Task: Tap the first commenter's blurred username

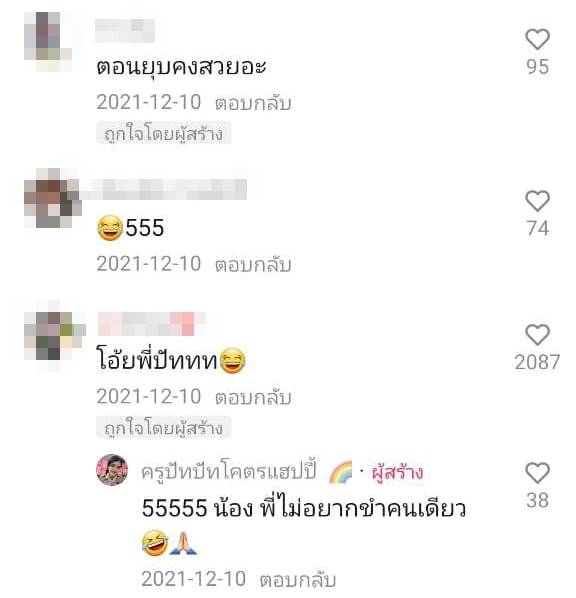Action: (x=125, y=30)
